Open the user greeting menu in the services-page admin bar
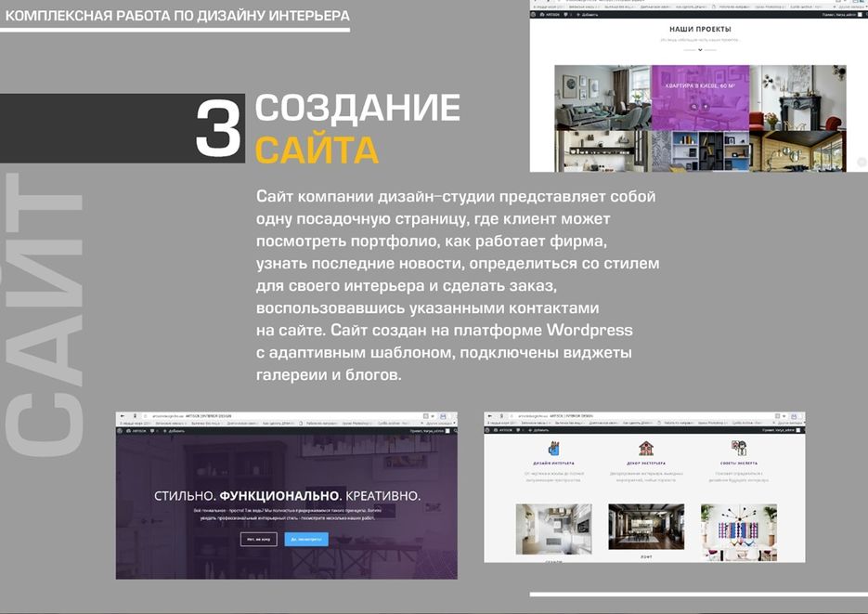 pos(773,431)
